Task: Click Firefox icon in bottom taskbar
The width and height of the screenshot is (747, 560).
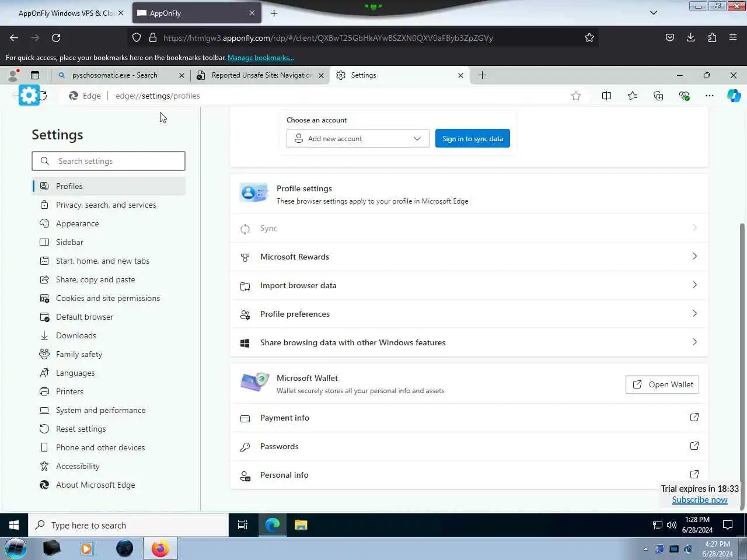Action: pos(160,548)
